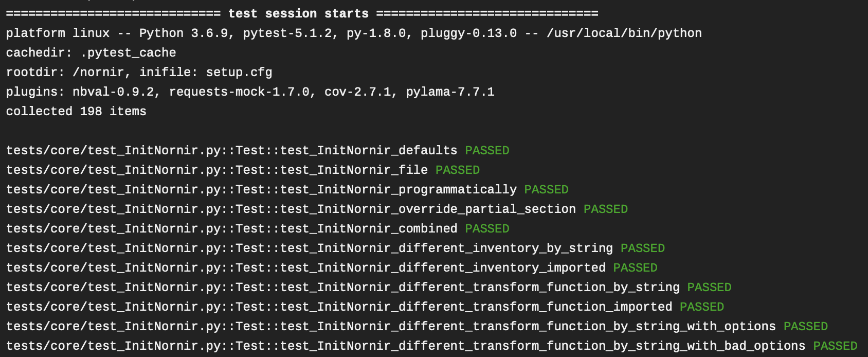Click the rootdir /nornir setup.cfg line
This screenshot has width=868, height=357.
tap(139, 72)
